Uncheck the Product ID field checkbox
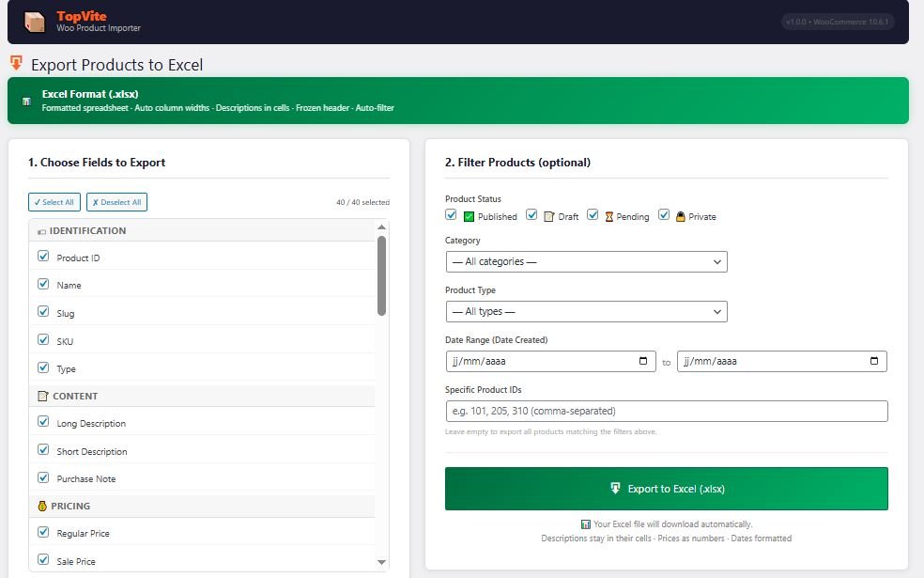Screen dimensions: 924x578 coord(43,257)
